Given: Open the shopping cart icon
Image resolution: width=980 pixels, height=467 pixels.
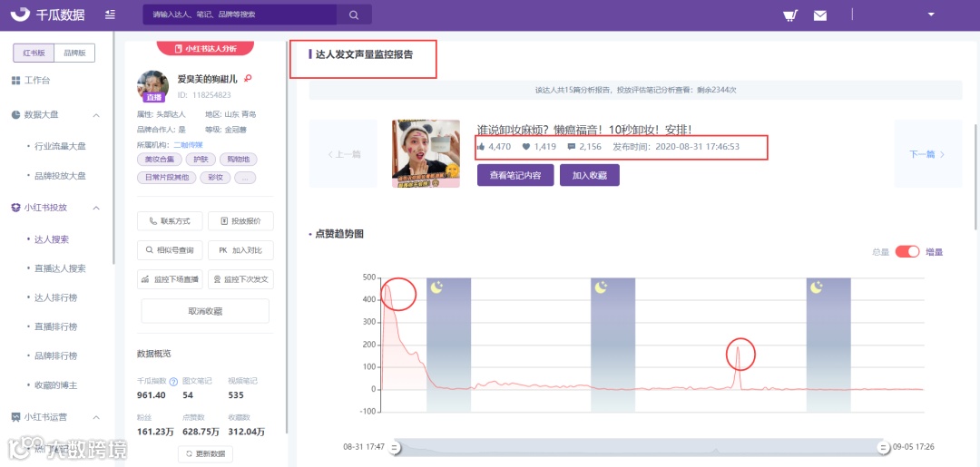Looking at the screenshot, I should pyautogui.click(x=790, y=15).
